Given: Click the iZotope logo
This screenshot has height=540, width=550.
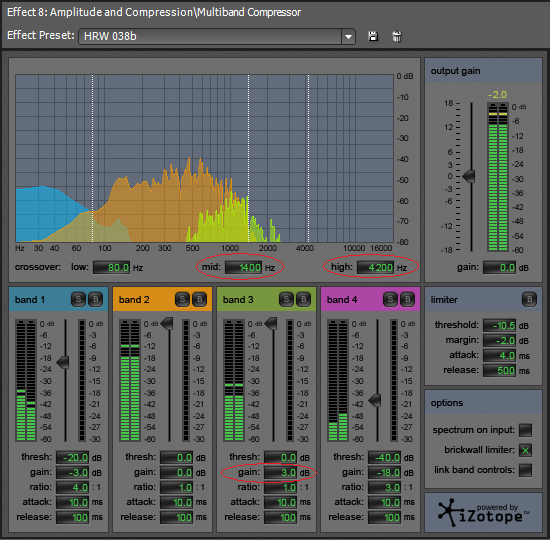Looking at the screenshot, I should (483, 513).
